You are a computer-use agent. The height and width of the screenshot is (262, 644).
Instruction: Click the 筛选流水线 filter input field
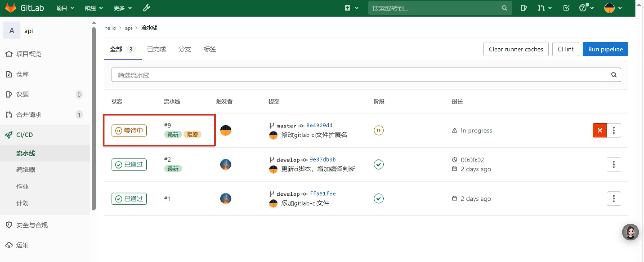tap(359, 75)
